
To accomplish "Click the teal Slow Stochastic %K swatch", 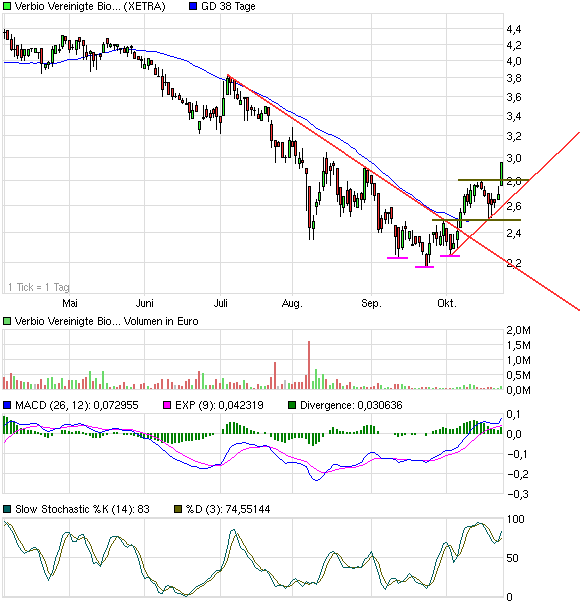I will coord(7,509).
